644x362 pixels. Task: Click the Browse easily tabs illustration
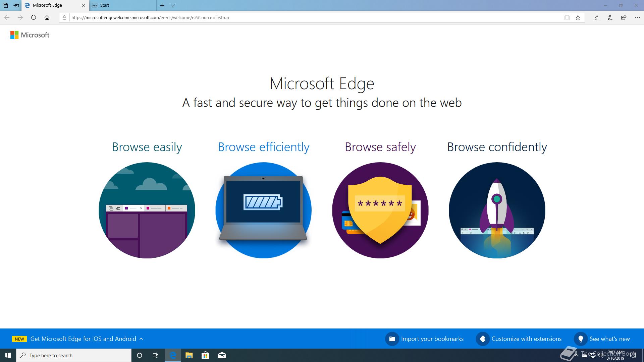click(147, 210)
